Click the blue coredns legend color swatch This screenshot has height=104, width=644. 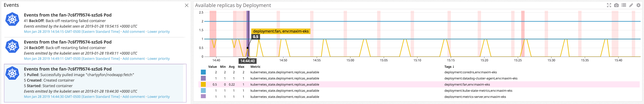pyautogui.click(x=203, y=72)
